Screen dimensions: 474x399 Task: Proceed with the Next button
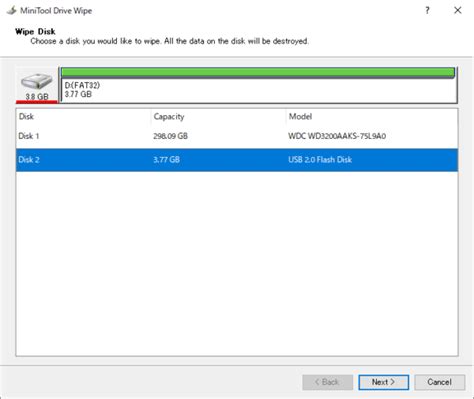(x=384, y=382)
